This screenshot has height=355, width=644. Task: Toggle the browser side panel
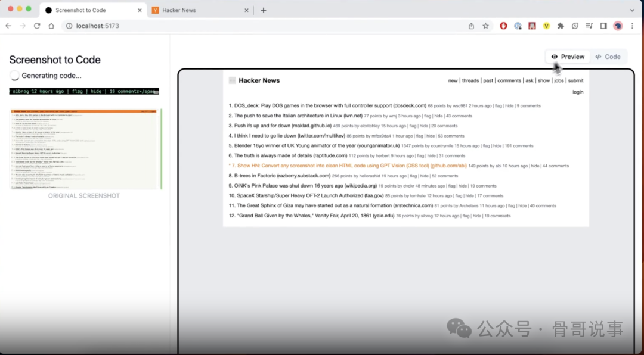(603, 26)
